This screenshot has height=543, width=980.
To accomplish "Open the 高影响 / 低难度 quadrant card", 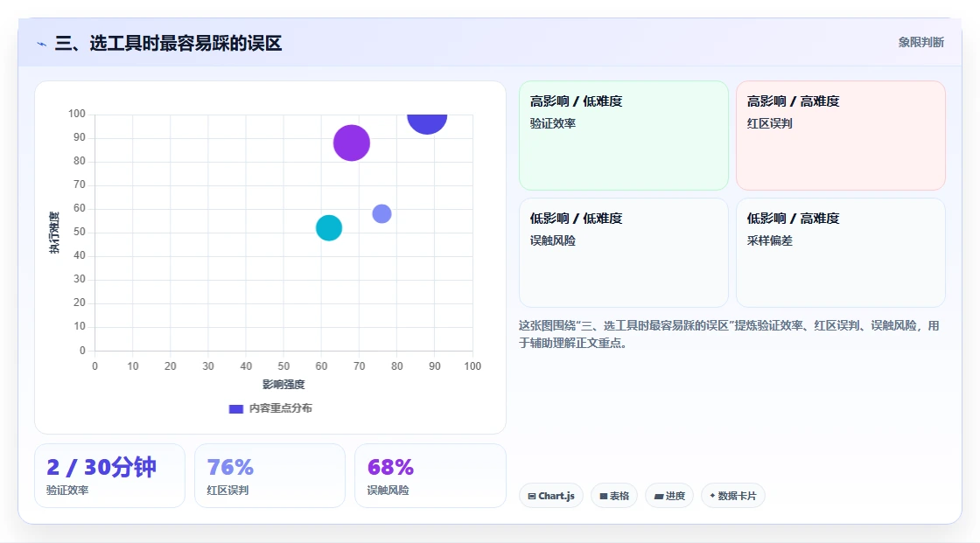I will click(x=624, y=136).
